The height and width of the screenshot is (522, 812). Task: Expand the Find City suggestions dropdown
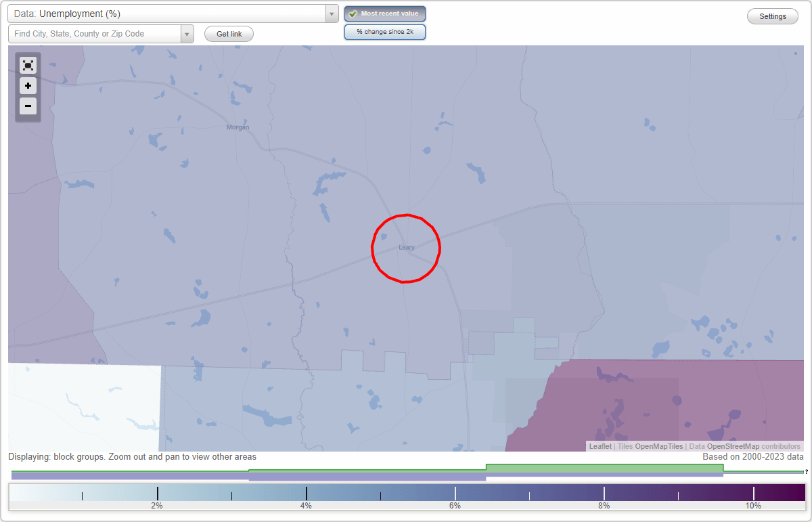(187, 33)
